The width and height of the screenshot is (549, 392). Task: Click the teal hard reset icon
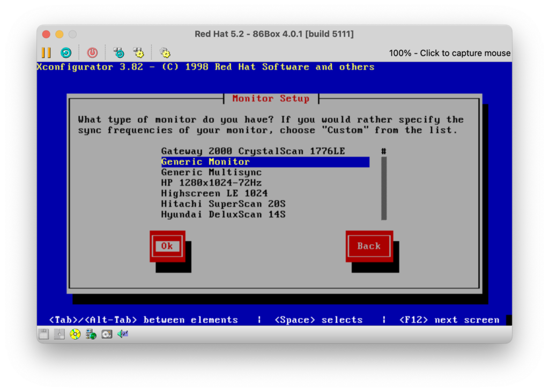66,53
